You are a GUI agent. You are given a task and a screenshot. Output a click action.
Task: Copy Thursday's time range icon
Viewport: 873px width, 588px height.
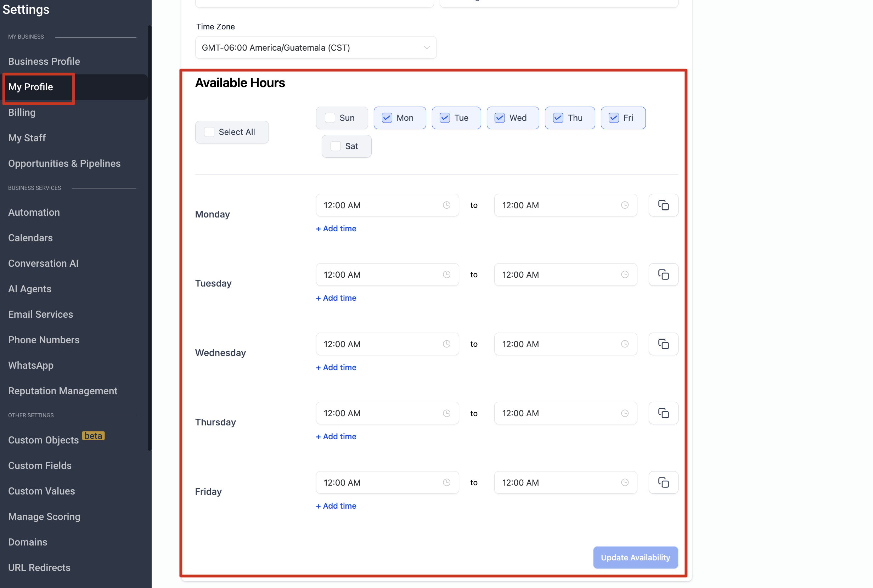tap(663, 413)
